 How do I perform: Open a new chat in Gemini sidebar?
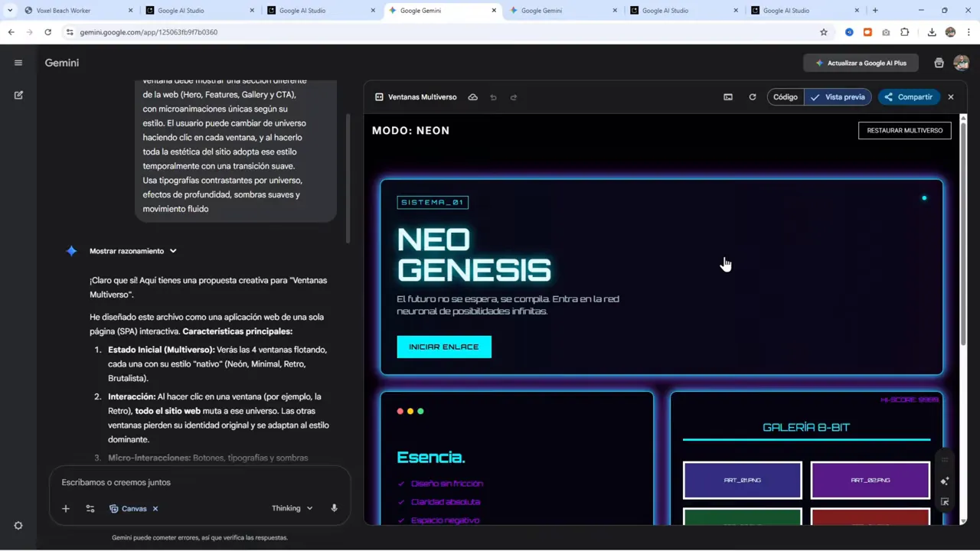[x=18, y=95]
